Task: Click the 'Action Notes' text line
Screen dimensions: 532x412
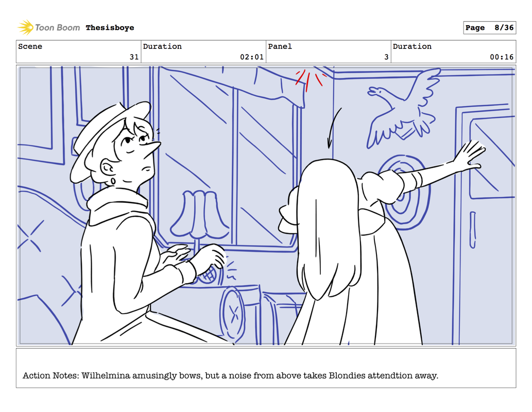Action: (x=230, y=375)
